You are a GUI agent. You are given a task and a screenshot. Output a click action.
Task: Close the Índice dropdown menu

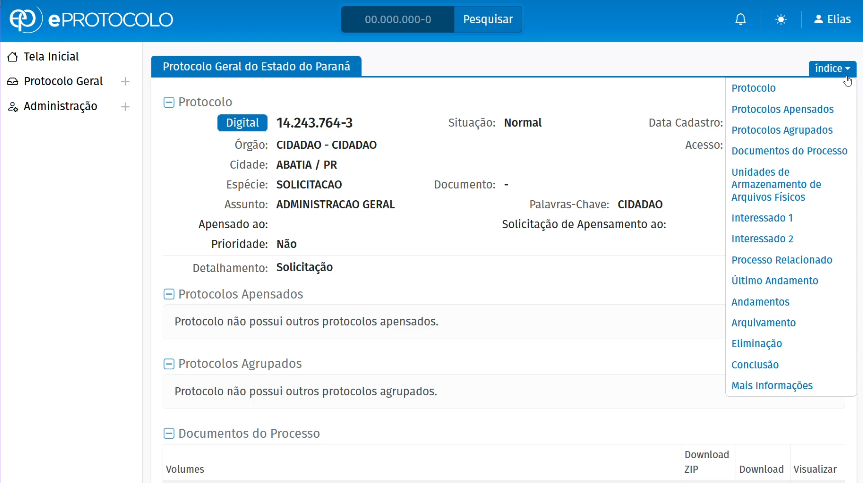click(832, 68)
